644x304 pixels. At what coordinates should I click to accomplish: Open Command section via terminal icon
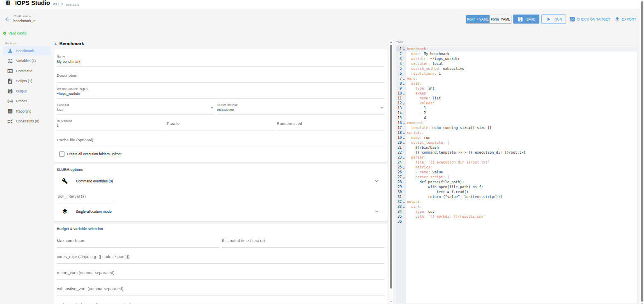pos(10,71)
